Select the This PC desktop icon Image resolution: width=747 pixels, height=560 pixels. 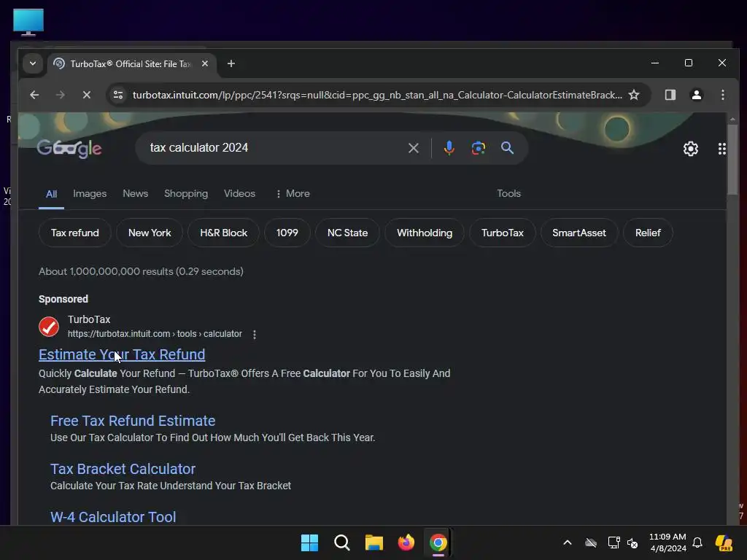(28, 22)
